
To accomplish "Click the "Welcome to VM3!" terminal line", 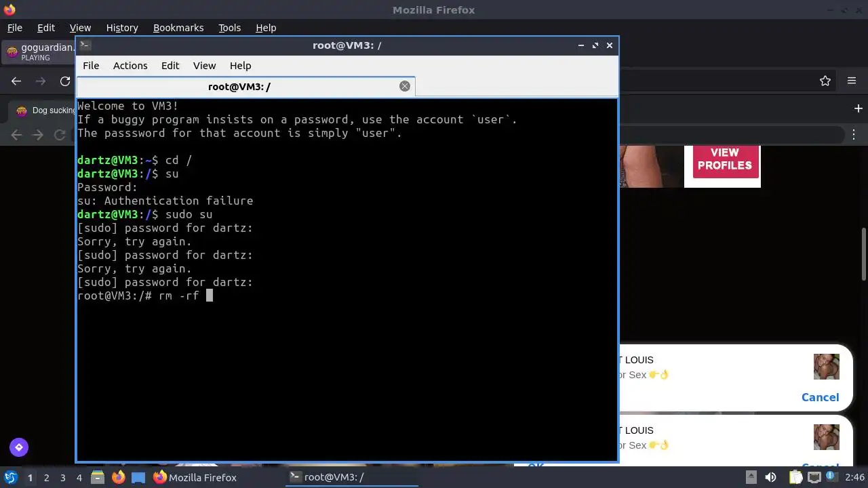I will click(128, 106).
